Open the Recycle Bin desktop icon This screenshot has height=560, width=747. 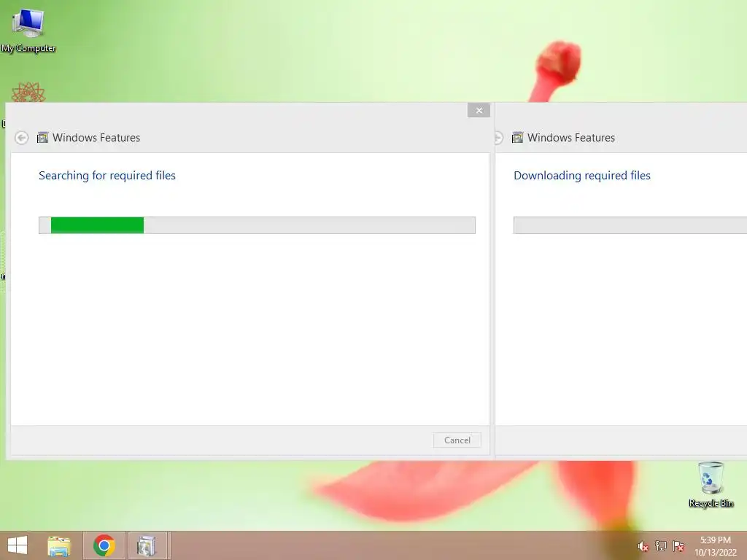711,485
